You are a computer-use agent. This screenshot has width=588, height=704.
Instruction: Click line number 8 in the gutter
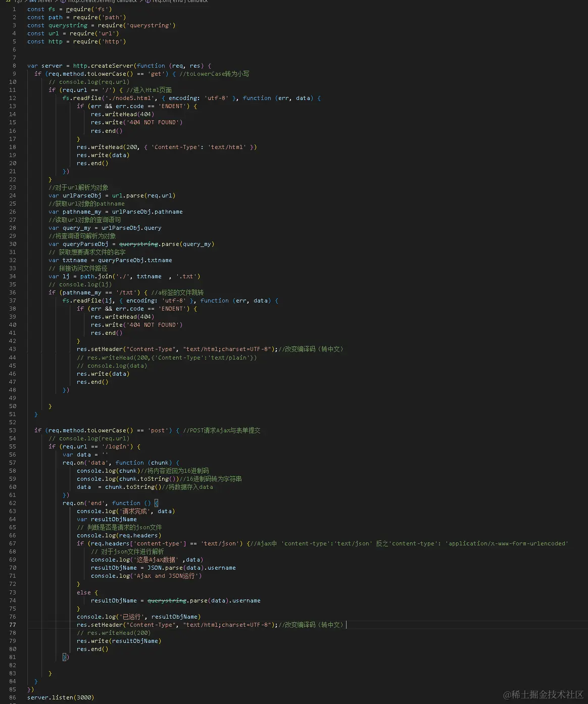tap(14, 66)
